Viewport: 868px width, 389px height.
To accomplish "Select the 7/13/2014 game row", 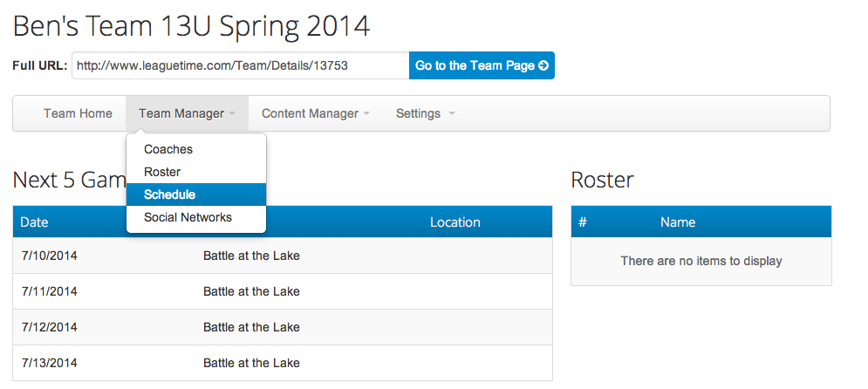I will tap(283, 363).
